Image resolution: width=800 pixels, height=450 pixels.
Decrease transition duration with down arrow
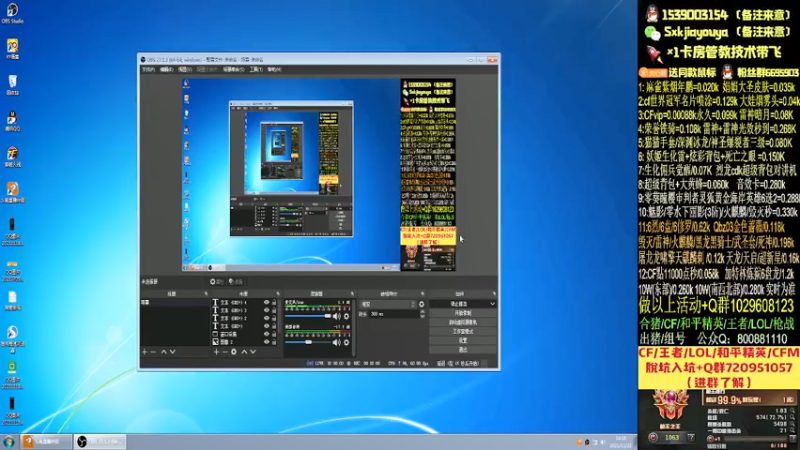[x=422, y=316]
